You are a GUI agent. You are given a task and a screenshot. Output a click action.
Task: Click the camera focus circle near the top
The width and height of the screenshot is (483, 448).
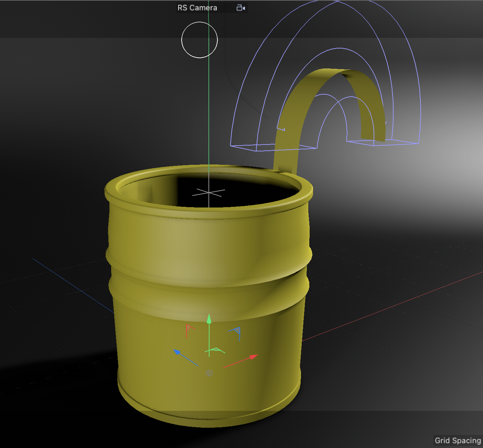click(x=199, y=40)
